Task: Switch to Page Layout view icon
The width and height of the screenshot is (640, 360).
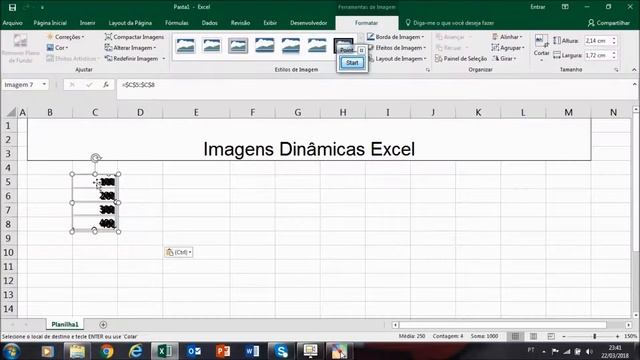Action: (x=533, y=336)
